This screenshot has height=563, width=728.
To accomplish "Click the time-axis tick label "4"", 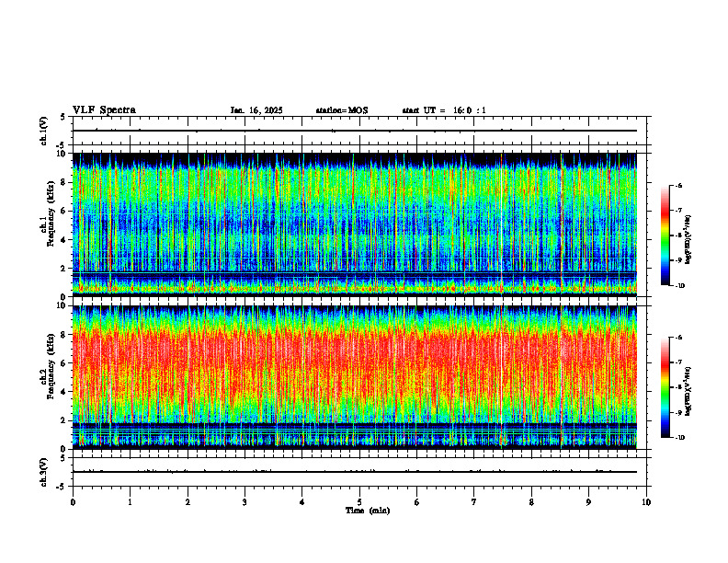I will pos(302,502).
